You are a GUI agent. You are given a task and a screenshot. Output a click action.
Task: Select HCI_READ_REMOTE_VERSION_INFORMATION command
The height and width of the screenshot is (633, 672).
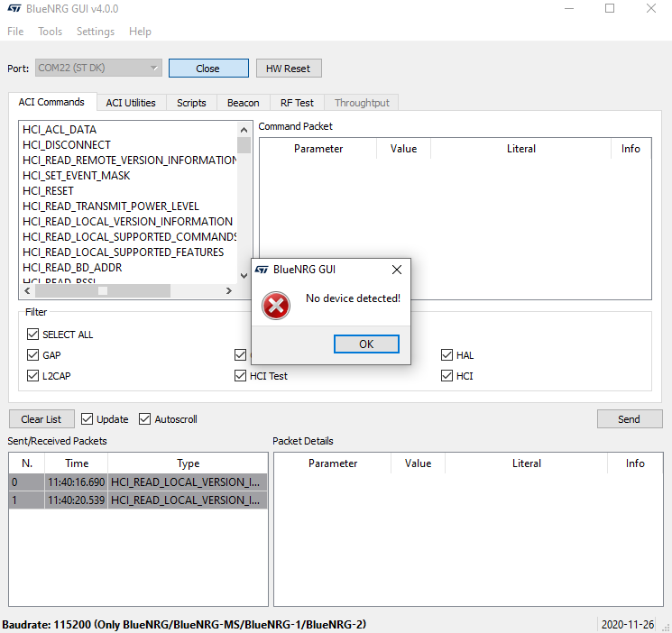(x=129, y=161)
